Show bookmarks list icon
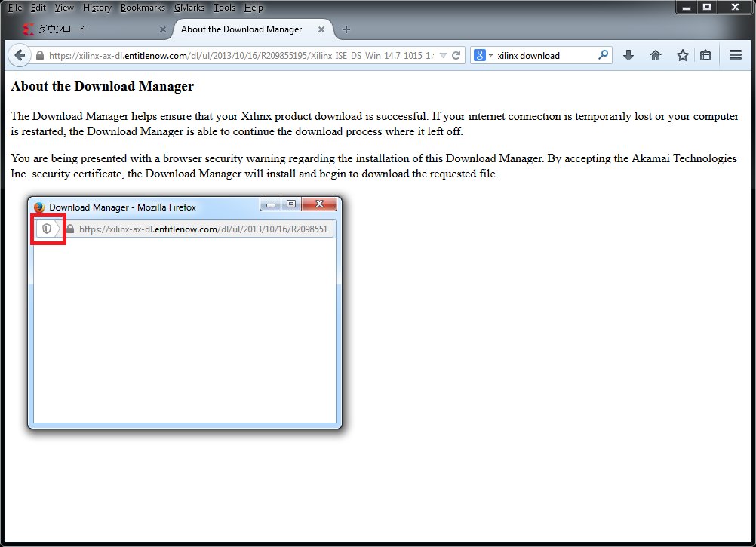756x547 pixels. pos(705,55)
